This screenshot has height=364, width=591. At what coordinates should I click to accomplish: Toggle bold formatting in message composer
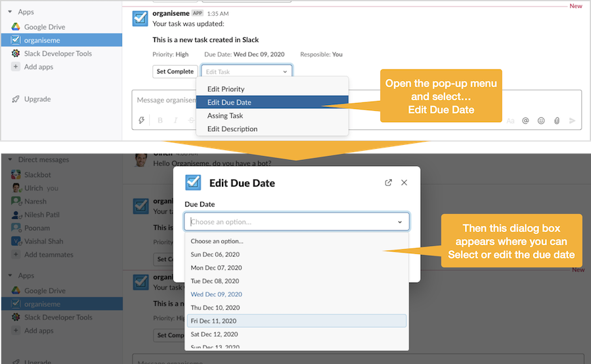(x=160, y=121)
